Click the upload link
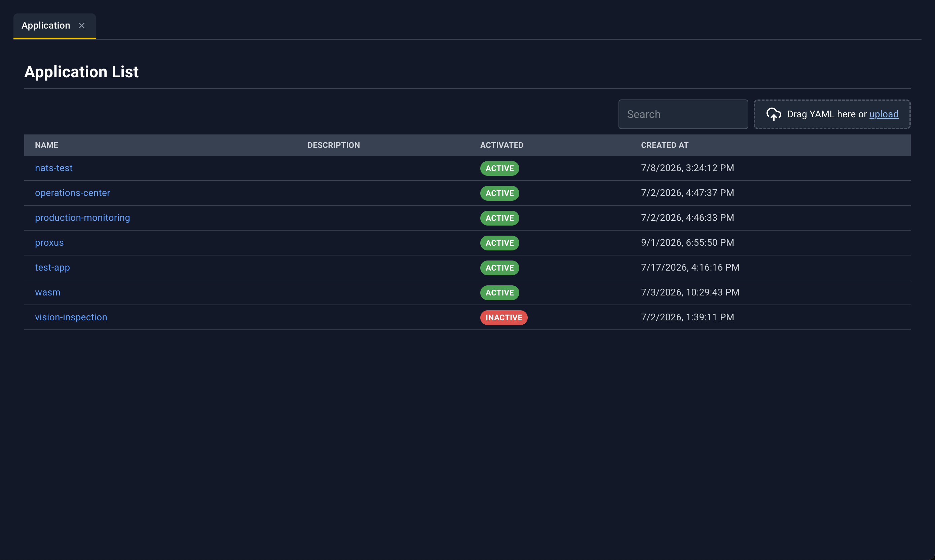This screenshot has height=560, width=935. tap(884, 114)
